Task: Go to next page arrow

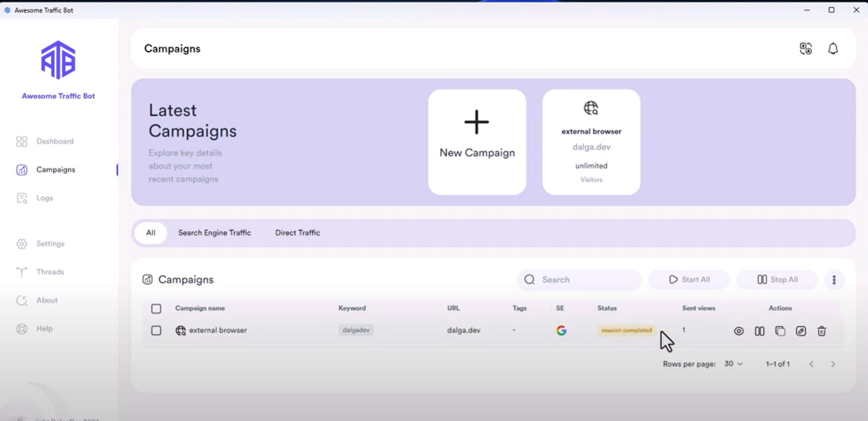Action: (x=833, y=364)
